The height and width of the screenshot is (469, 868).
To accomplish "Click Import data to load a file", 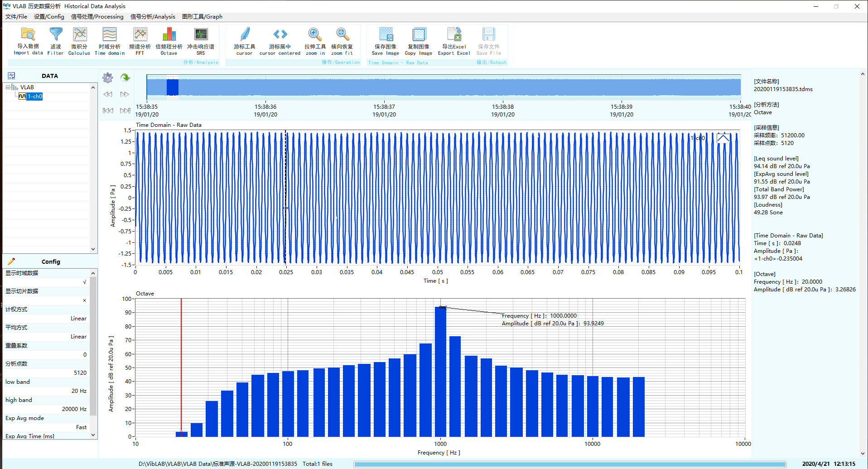I will pos(27,41).
